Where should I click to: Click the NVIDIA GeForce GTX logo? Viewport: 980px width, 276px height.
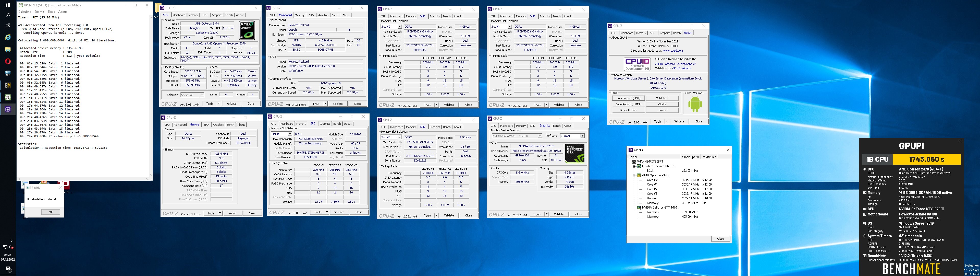pos(574,153)
